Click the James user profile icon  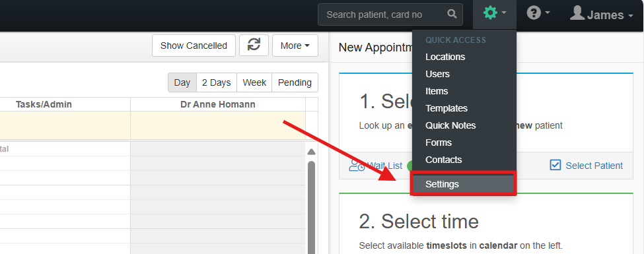(577, 13)
